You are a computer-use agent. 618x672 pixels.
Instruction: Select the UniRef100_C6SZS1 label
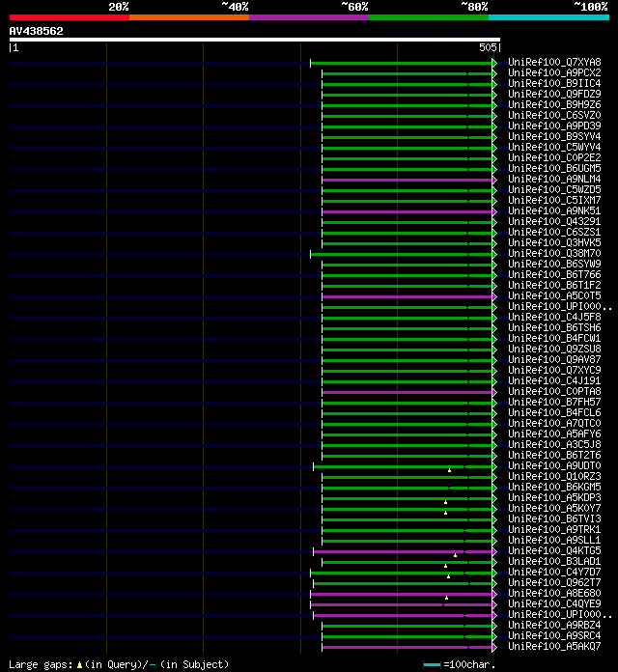coord(554,232)
